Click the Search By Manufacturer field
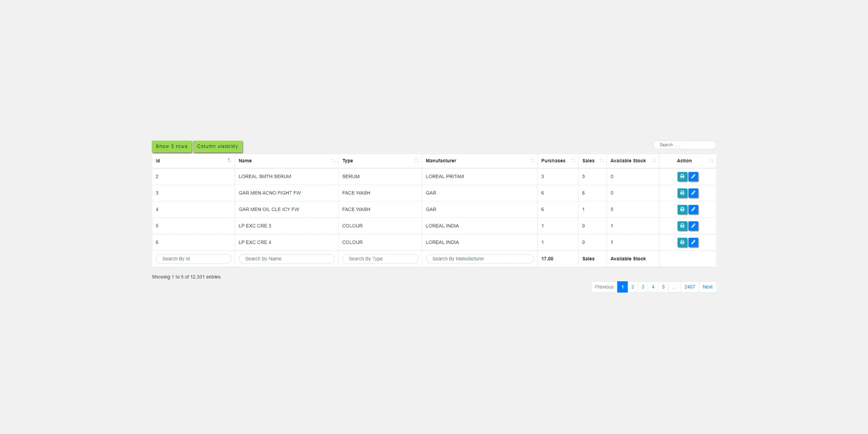Viewport: 868px width, 434px height. tap(480, 259)
